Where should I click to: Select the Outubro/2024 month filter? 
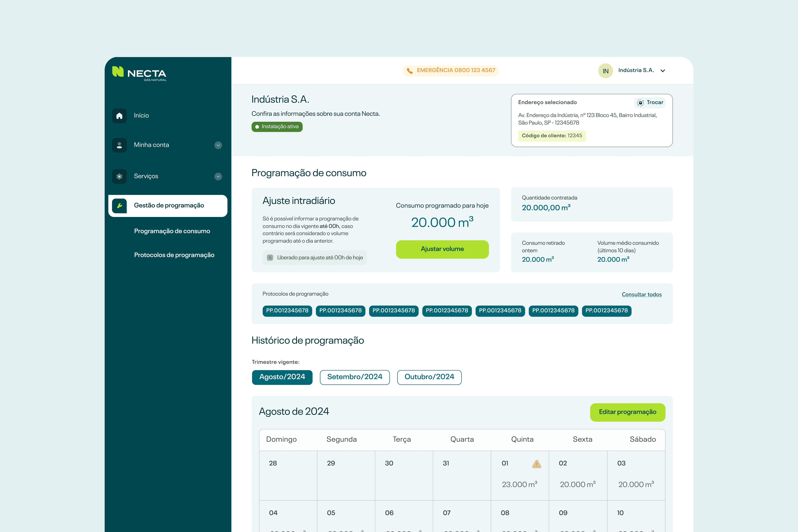coord(429,377)
